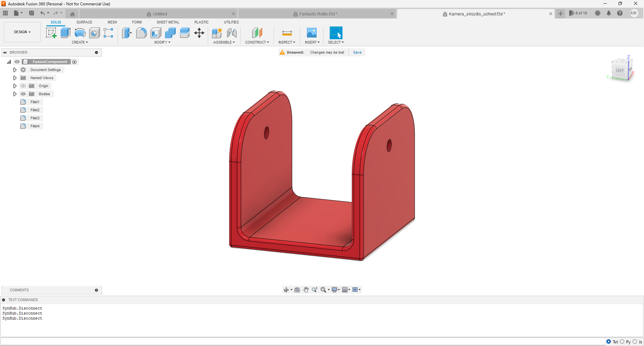Viewport: 644px width, 346px height.
Task: Open the CONSTRUCT dropdown menu
Action: coord(257,42)
